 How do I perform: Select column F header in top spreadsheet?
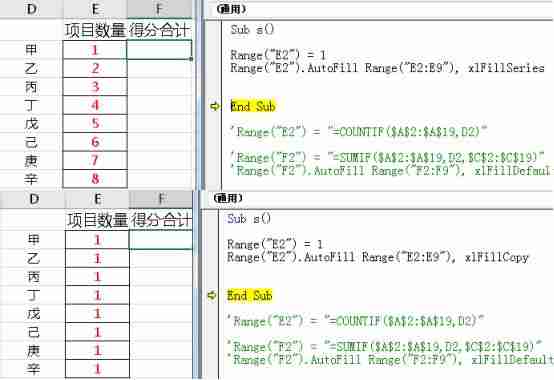(160, 9)
